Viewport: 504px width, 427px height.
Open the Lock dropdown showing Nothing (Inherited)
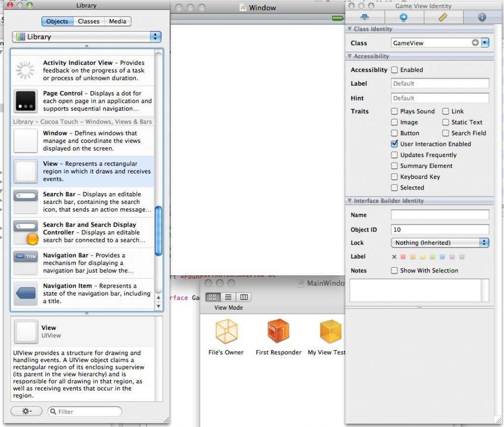click(440, 243)
